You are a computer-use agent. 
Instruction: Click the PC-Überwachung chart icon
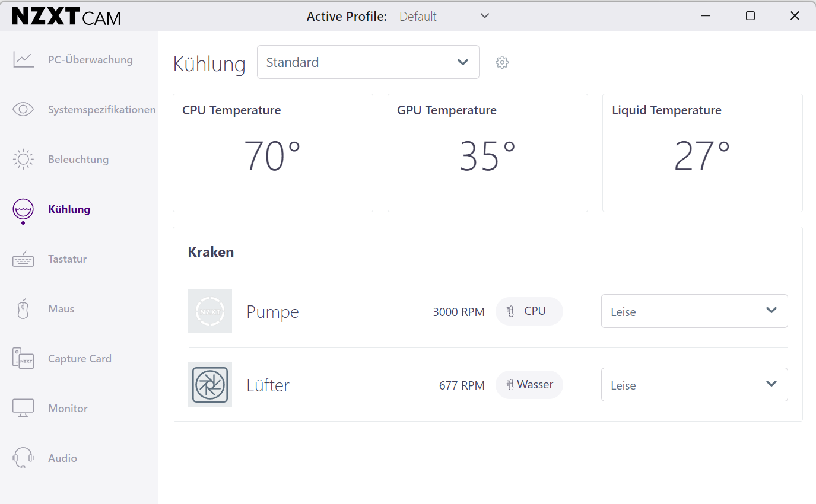(x=23, y=59)
